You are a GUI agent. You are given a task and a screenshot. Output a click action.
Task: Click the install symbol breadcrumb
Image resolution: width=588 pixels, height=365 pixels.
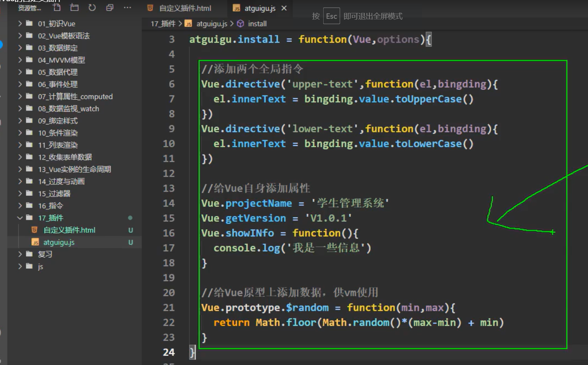(x=257, y=24)
